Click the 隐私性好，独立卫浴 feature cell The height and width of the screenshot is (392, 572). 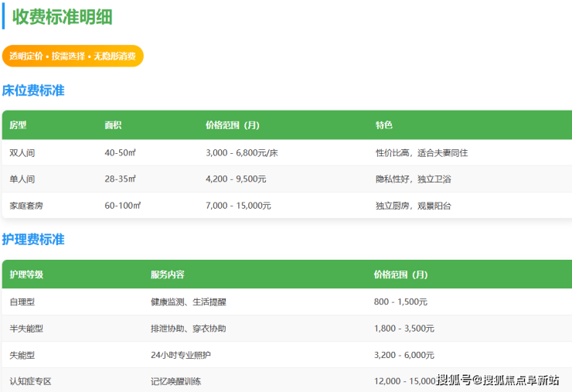click(413, 179)
